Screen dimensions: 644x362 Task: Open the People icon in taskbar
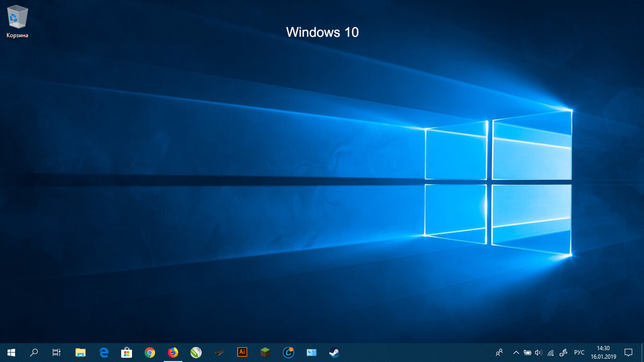tap(500, 352)
